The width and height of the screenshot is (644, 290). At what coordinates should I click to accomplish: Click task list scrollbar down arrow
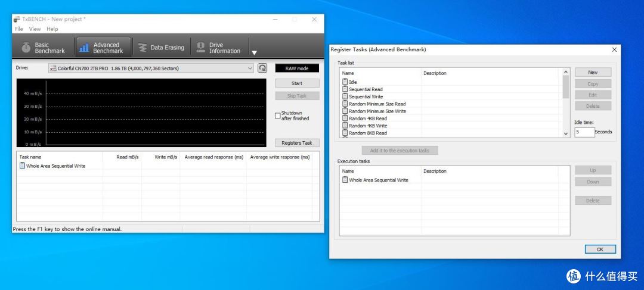pyautogui.click(x=566, y=134)
